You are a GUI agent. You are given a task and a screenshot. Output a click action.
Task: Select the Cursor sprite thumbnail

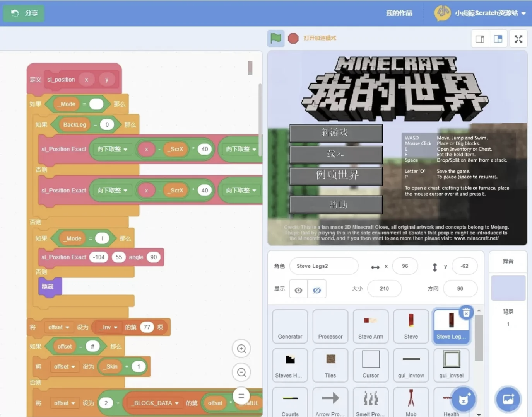click(370, 365)
